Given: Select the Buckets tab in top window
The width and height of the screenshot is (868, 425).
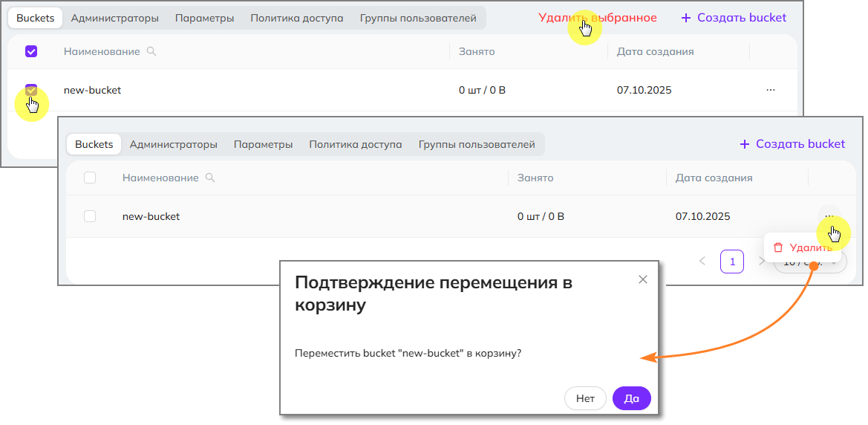Looking at the screenshot, I should tap(36, 19).
